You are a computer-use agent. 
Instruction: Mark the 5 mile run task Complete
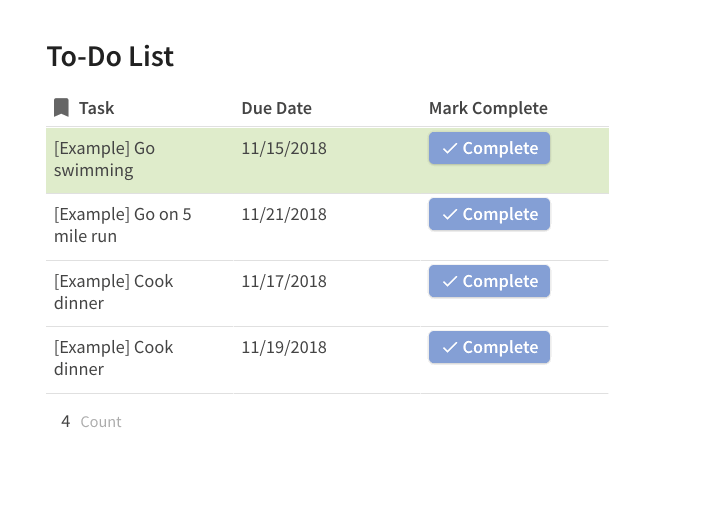point(489,215)
